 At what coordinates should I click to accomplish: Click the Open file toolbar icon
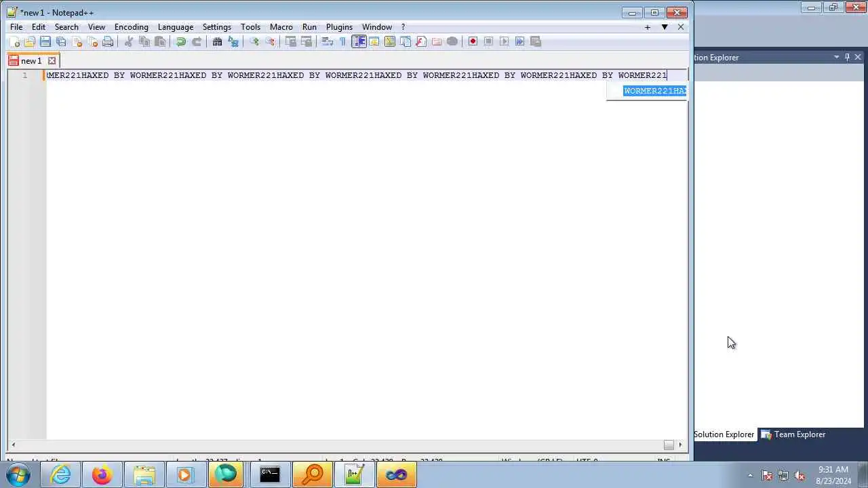click(x=30, y=41)
